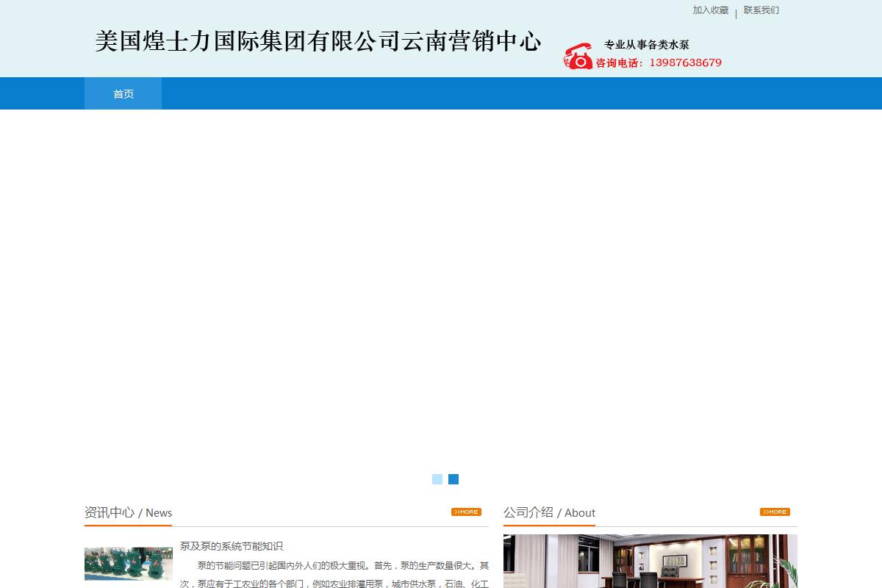Viewport: 882px width, 588px height.
Task: Click the 专业从事各类水泵 slogan text
Action: [646, 45]
